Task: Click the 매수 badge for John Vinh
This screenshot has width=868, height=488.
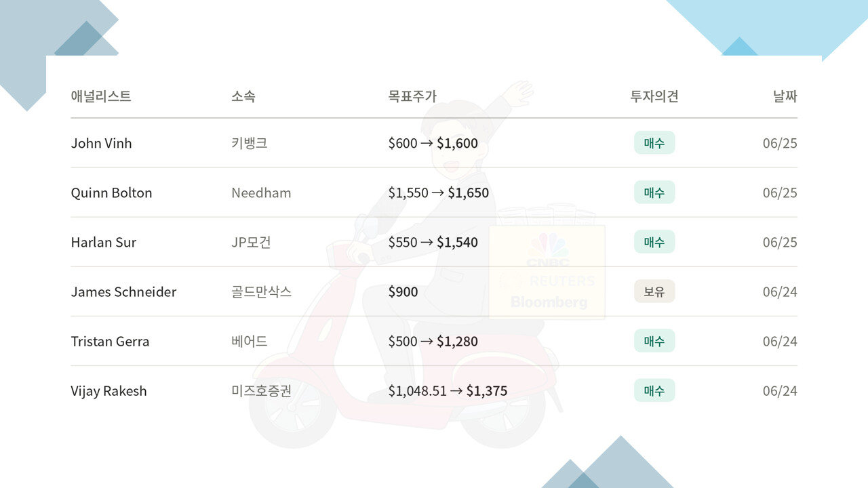Action: point(654,143)
